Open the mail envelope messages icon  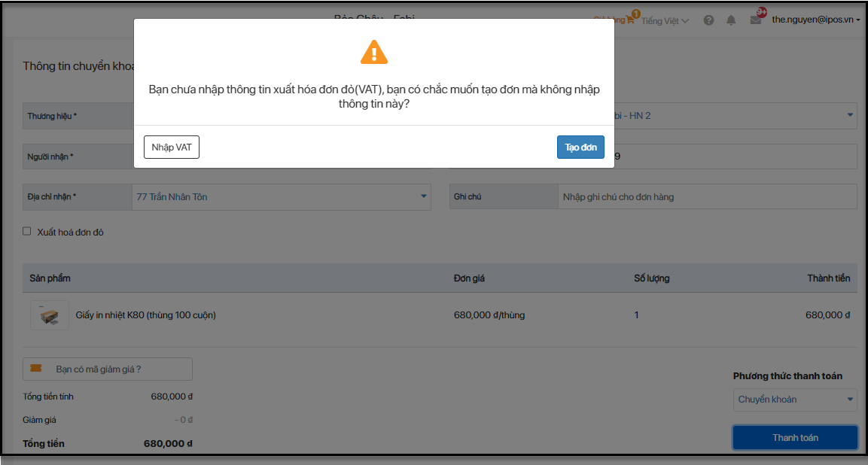pos(755,20)
